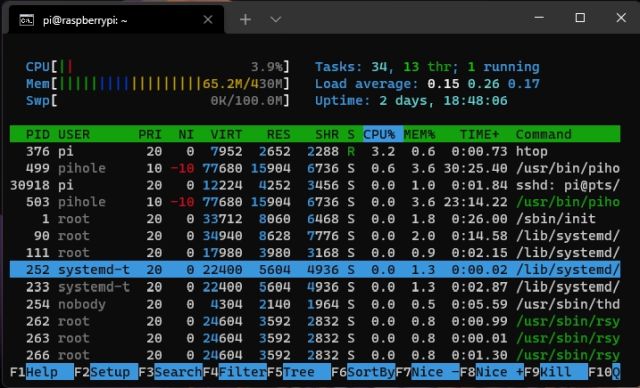The height and width of the screenshot is (388, 640).
Task: Click the 0K/100.0M swap value
Action: [247, 100]
